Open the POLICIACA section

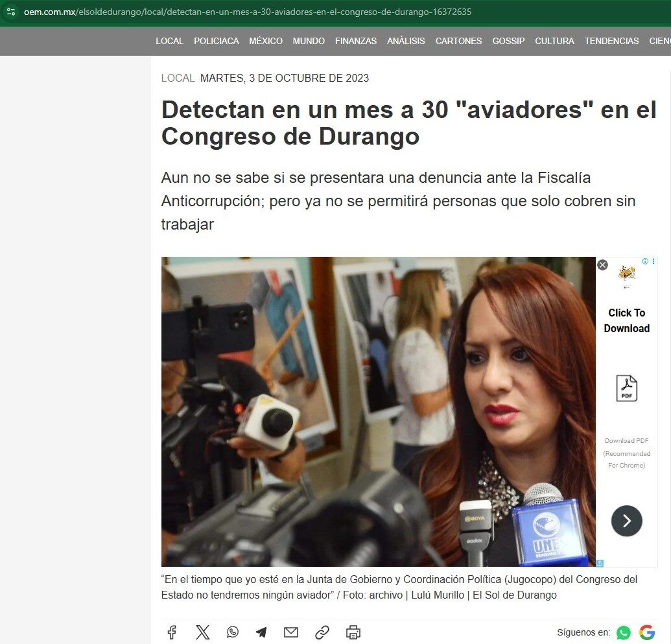pyautogui.click(x=216, y=41)
